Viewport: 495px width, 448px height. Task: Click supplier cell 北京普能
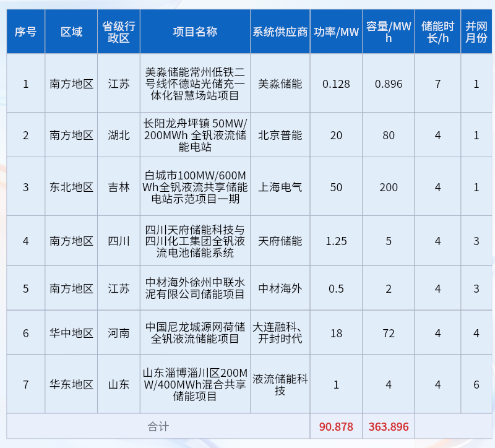pyautogui.click(x=280, y=135)
